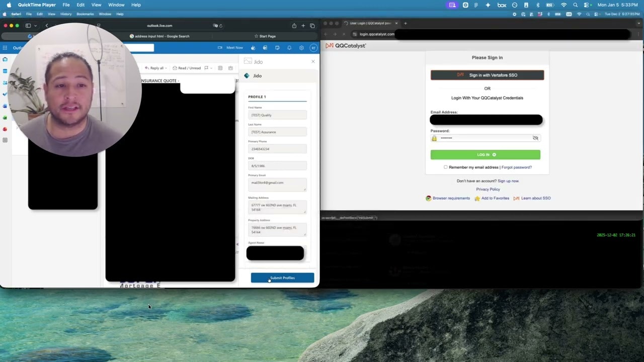Click the Forgot password link
644x362 pixels.
tap(516, 167)
